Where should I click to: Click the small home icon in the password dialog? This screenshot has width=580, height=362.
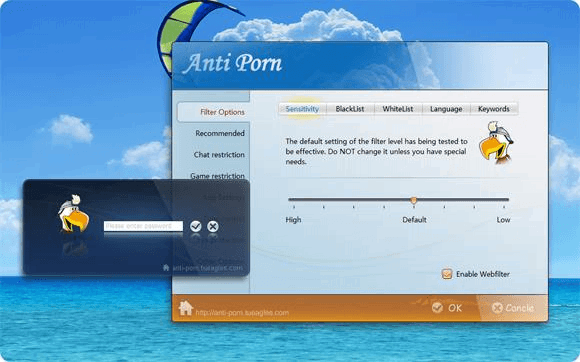[x=166, y=267]
